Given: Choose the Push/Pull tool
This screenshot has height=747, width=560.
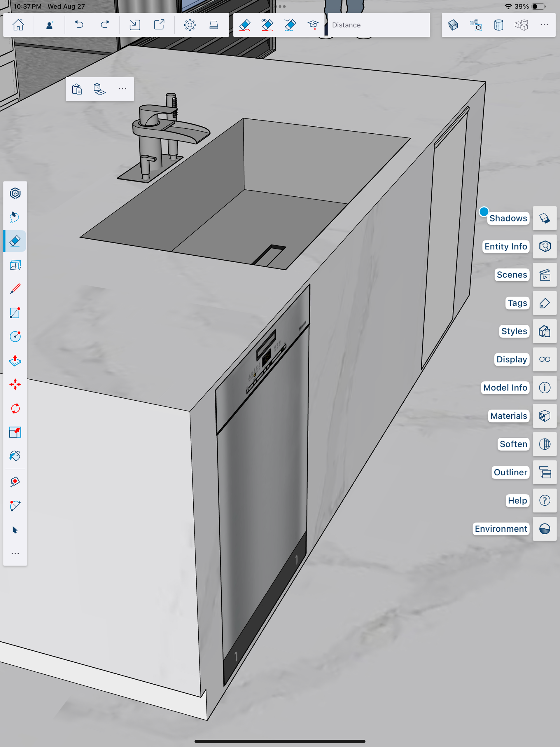Looking at the screenshot, I should pyautogui.click(x=15, y=361).
